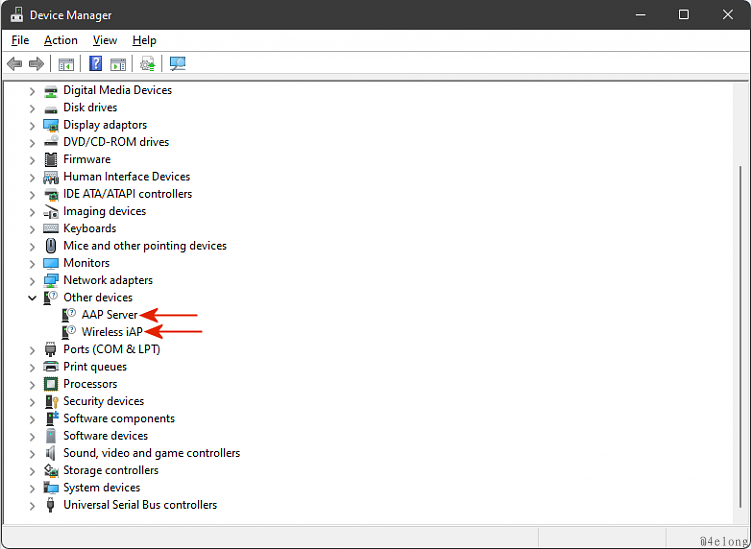
Task: Toggle the action pane toolbar icon
Action: (x=118, y=64)
